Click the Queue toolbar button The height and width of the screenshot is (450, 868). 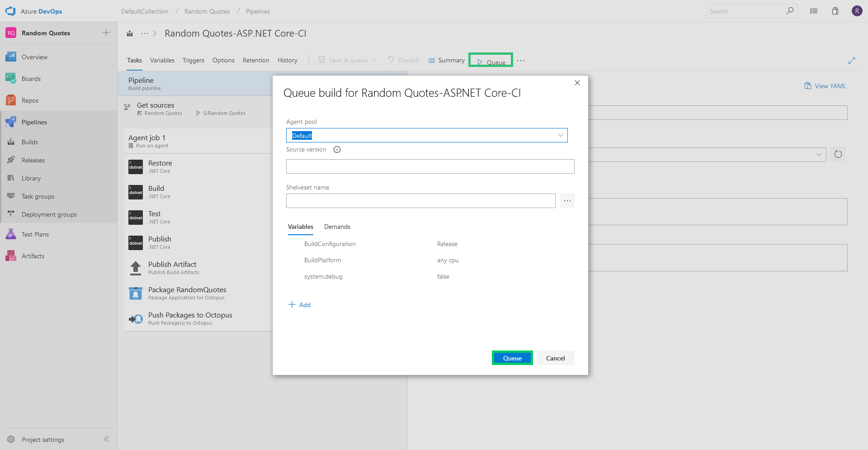491,61
